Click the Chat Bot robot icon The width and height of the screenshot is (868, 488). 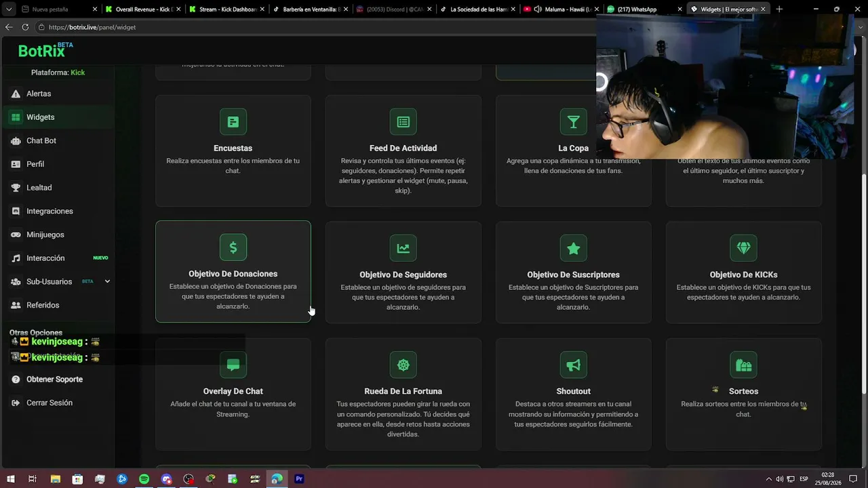pyautogui.click(x=16, y=140)
